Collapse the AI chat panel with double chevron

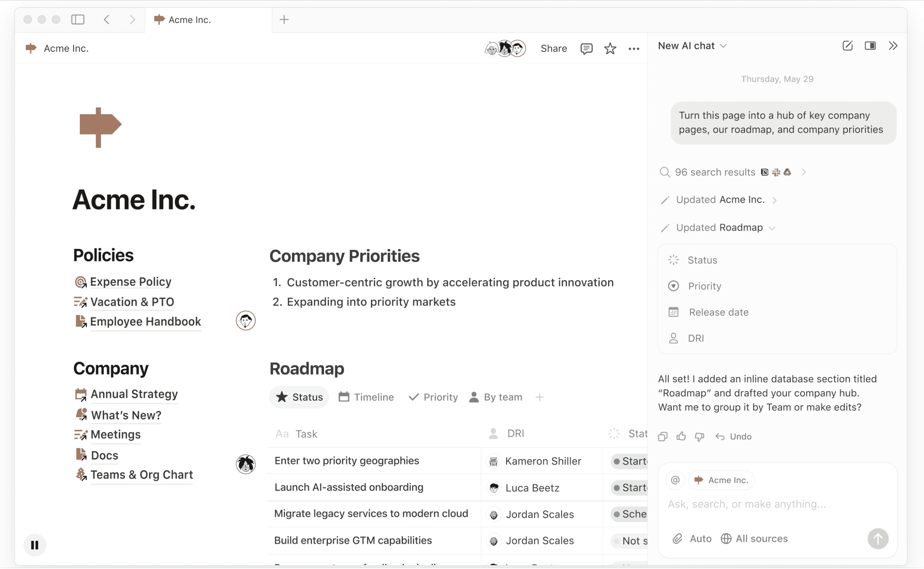tap(893, 46)
